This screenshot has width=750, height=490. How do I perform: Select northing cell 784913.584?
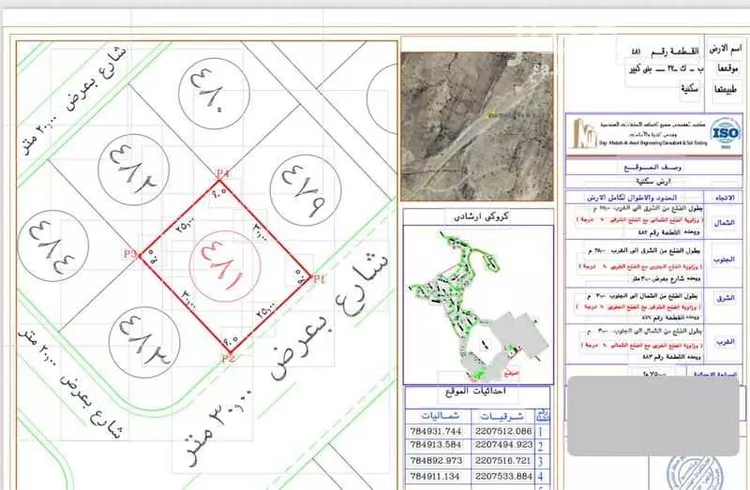(x=436, y=445)
